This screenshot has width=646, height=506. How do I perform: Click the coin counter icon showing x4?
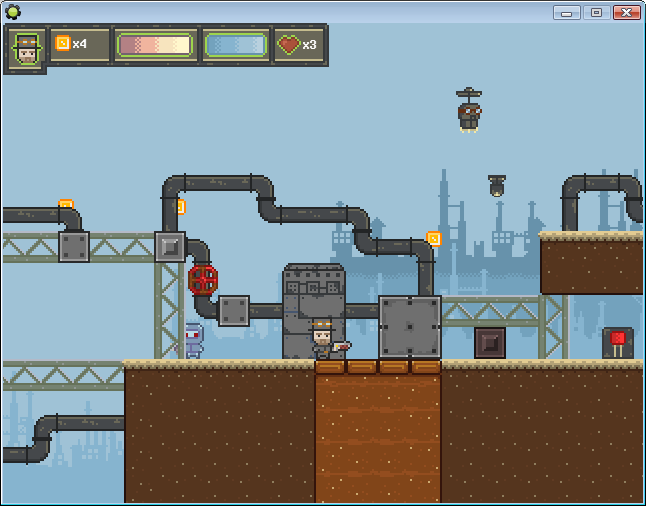click(x=62, y=44)
